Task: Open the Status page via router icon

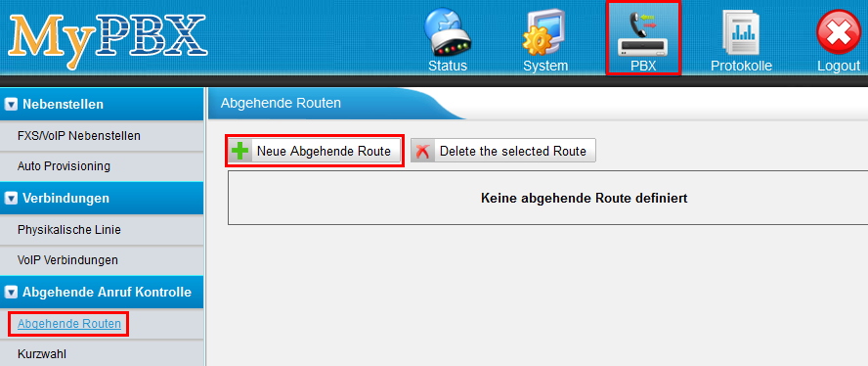Action: (448, 31)
